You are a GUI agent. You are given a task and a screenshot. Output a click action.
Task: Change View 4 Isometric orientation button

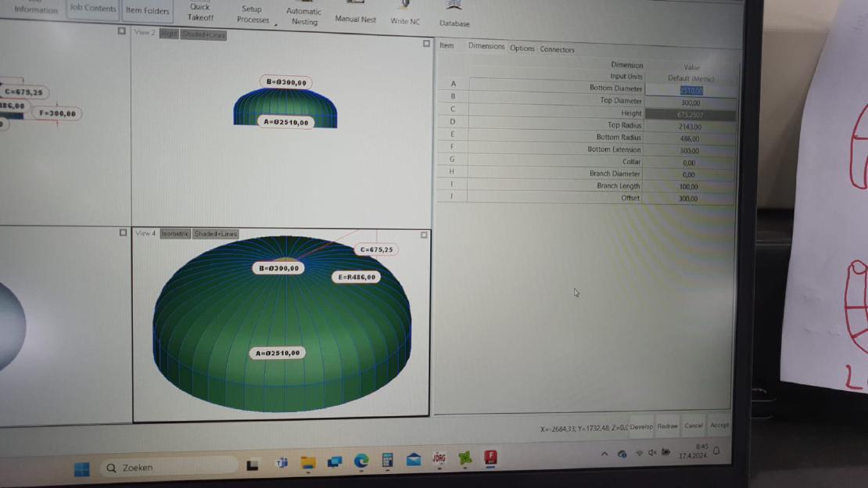click(175, 234)
